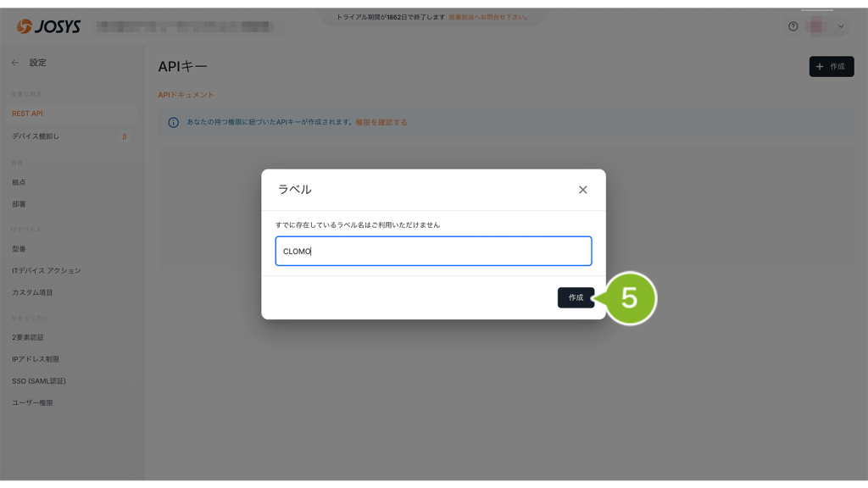
Task: Click the user avatar in header
Action: (817, 26)
